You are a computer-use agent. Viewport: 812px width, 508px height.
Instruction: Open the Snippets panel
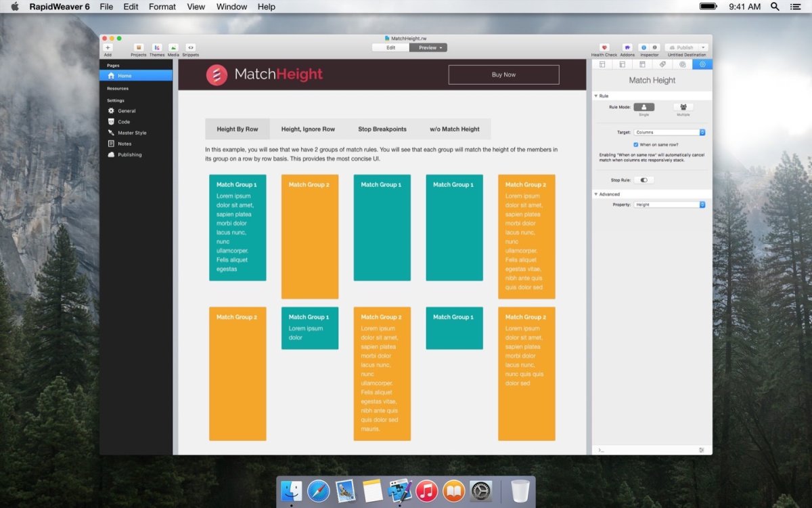pyautogui.click(x=191, y=47)
